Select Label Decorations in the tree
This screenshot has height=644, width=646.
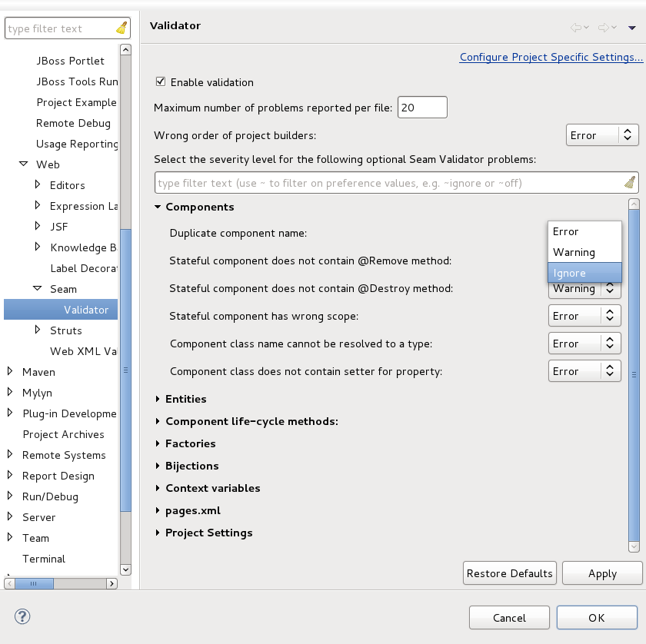click(x=84, y=268)
